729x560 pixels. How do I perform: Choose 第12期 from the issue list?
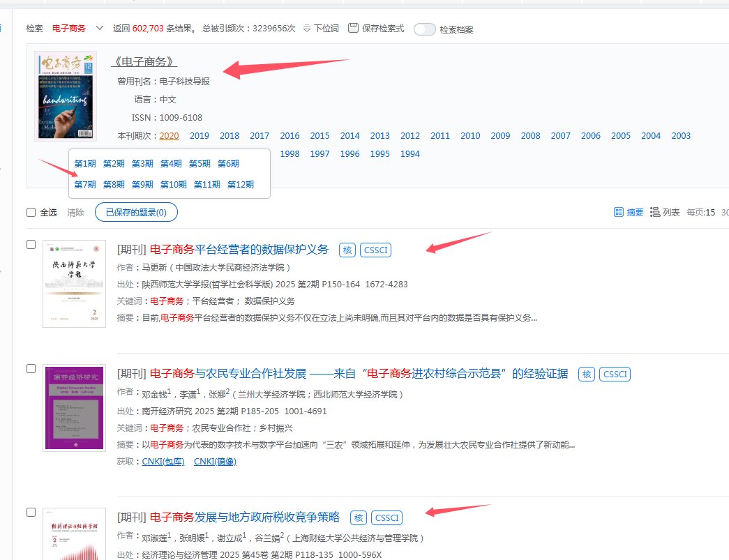[241, 185]
